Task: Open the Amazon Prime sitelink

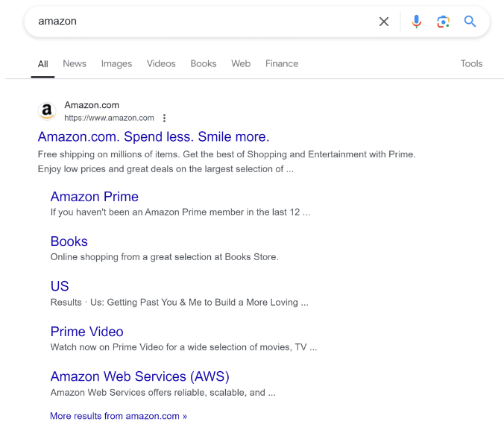Action: [x=95, y=197]
